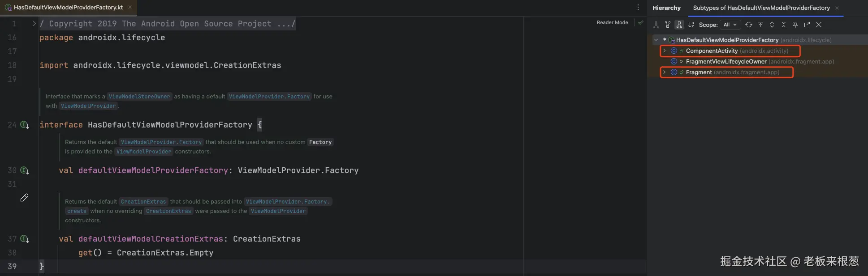Viewport: 868px width, 276px height.
Task: Export hierarchy to text file
Action: click(x=807, y=25)
